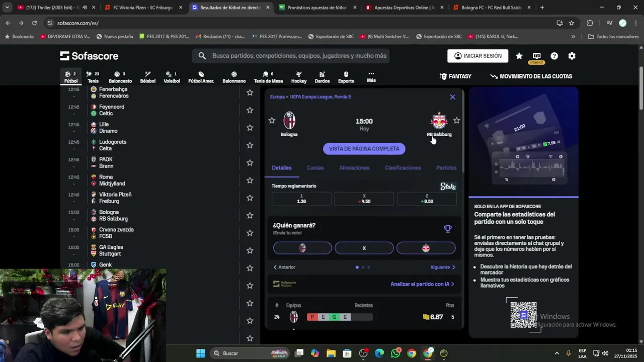Image resolution: width=644 pixels, height=362 pixels.
Task: Select the away win odds 8.50
Action: (427, 199)
